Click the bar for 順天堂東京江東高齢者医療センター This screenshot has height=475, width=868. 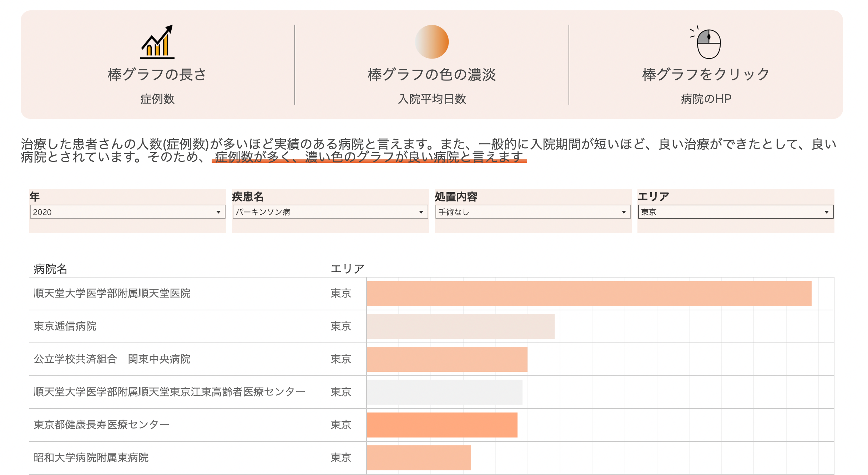coord(444,392)
